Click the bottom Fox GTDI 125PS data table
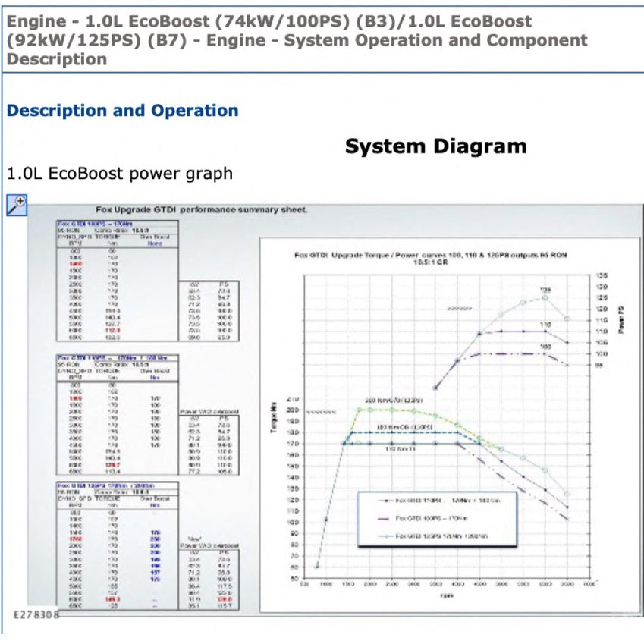 118,545
